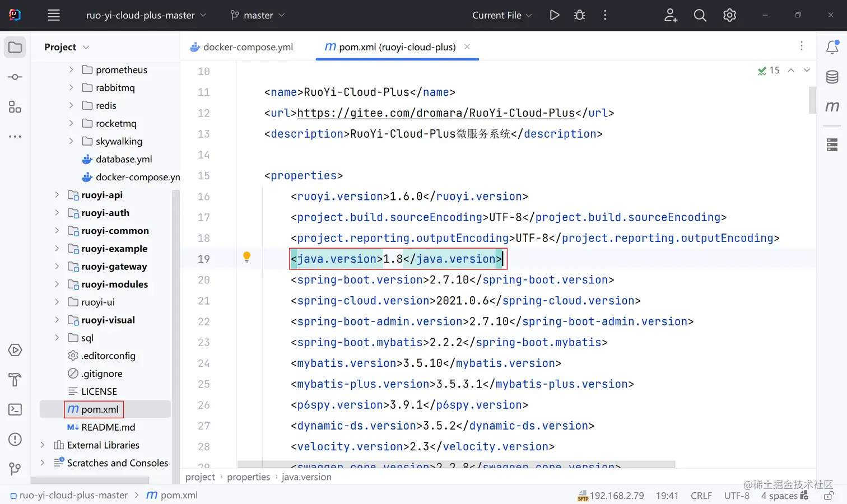Open the Git tool window
This screenshot has width=847, height=504.
15,469
